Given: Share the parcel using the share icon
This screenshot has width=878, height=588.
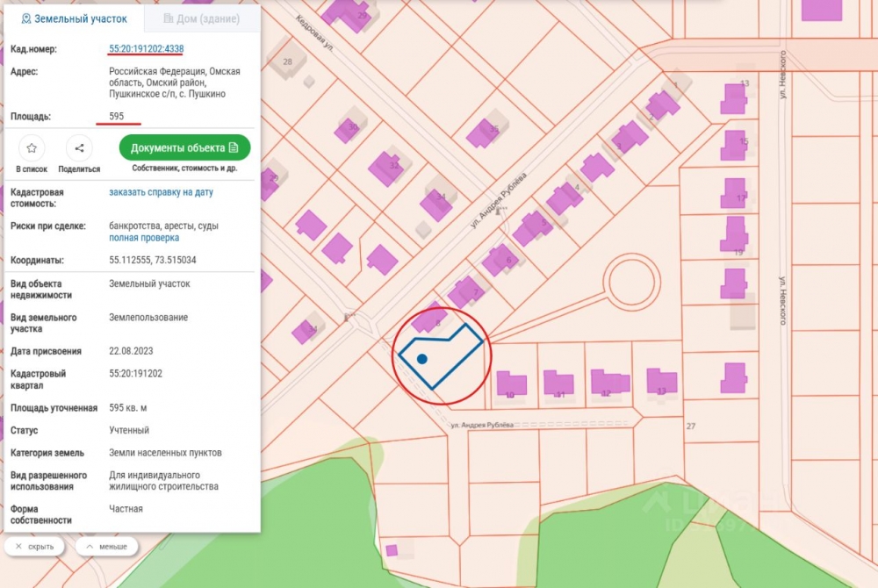Looking at the screenshot, I should point(79,148).
